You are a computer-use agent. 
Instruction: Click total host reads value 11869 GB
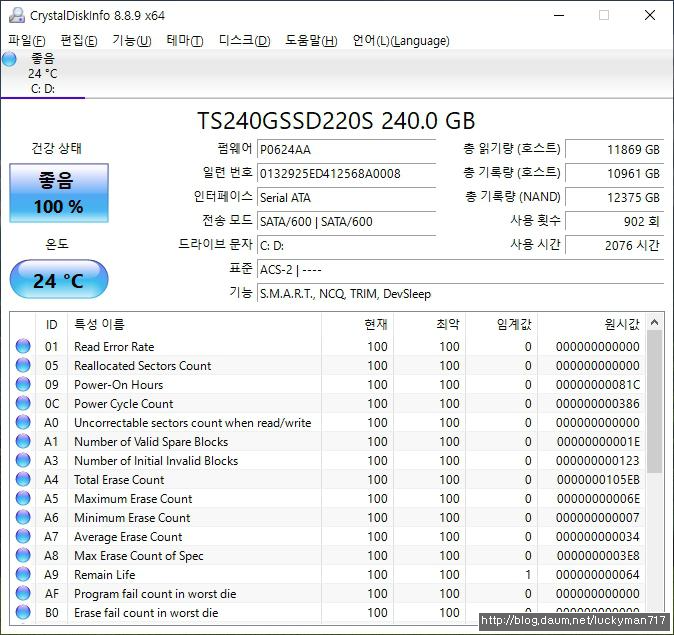tap(615, 150)
